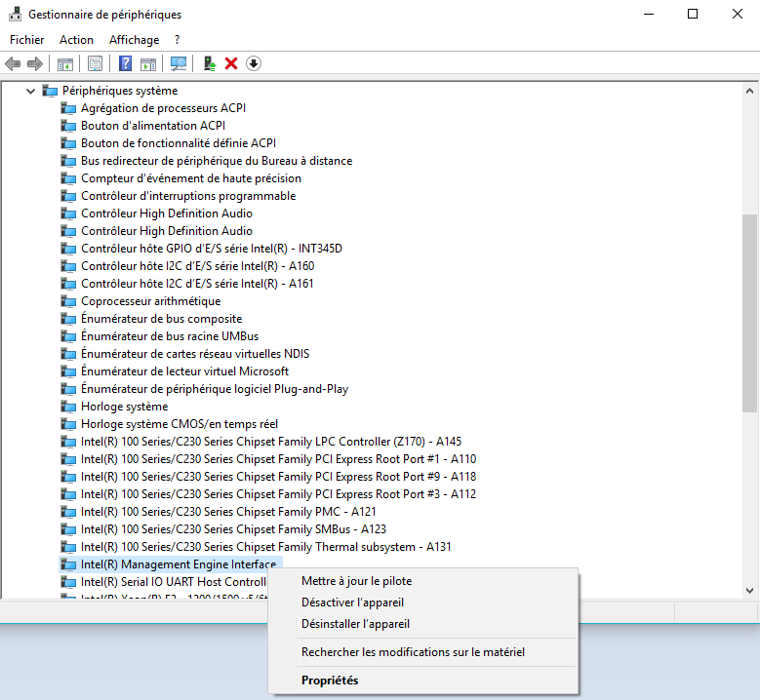Click the Device Manager title bar icon
Screen dimensions: 760x700
(x=15, y=14)
